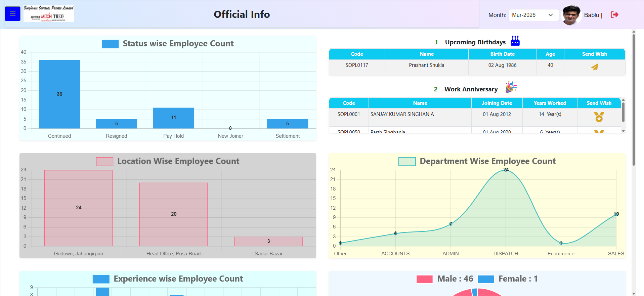The image size is (644, 296).
Task: Click employee code SOPL0117
Action: coord(357,65)
